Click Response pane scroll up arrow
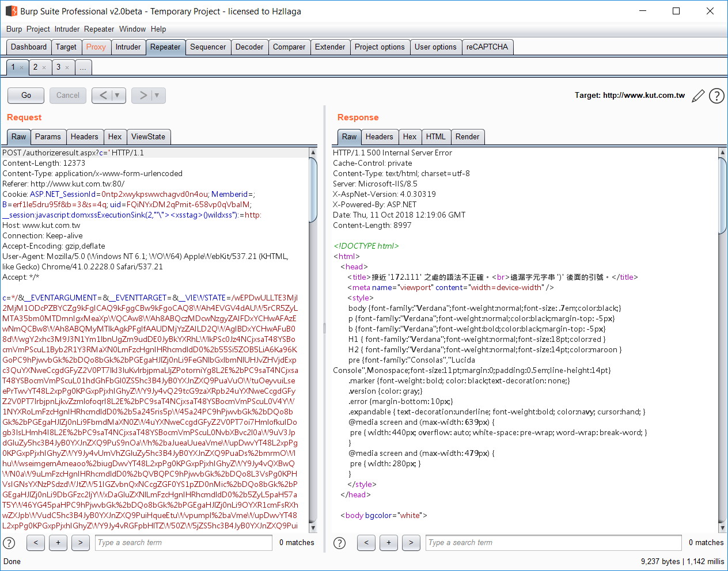The image size is (728, 571). (723, 153)
